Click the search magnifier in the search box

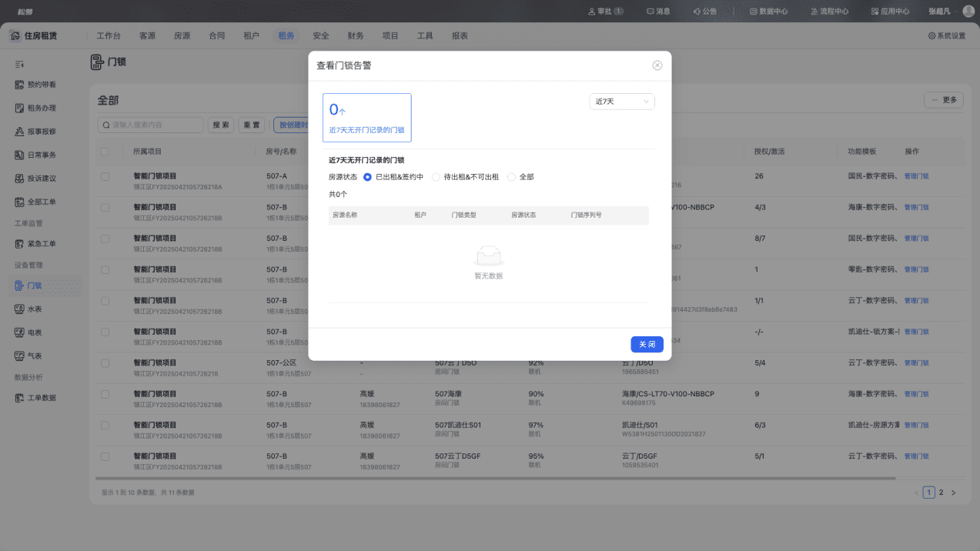[x=106, y=125]
